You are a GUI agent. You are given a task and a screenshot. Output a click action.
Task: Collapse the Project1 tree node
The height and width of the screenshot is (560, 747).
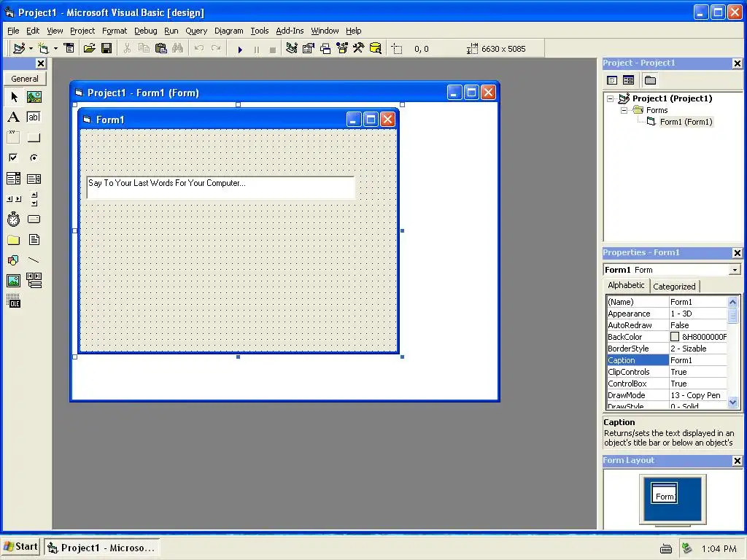coord(610,99)
